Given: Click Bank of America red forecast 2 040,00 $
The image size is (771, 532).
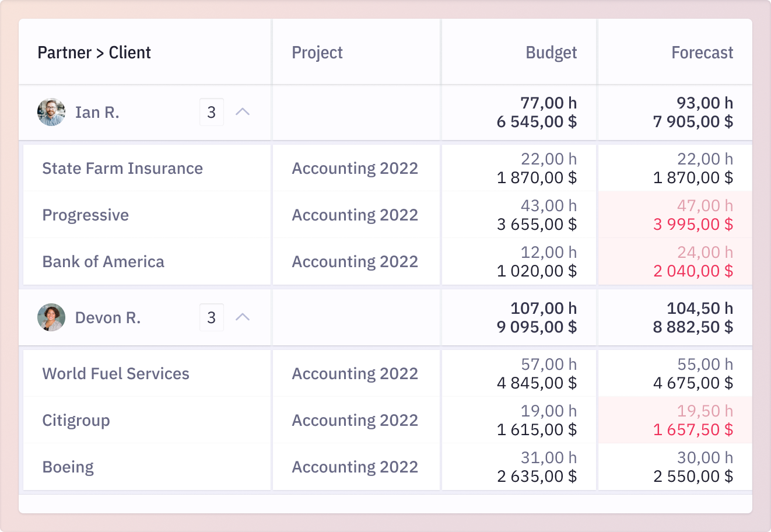Looking at the screenshot, I should pos(693,271).
